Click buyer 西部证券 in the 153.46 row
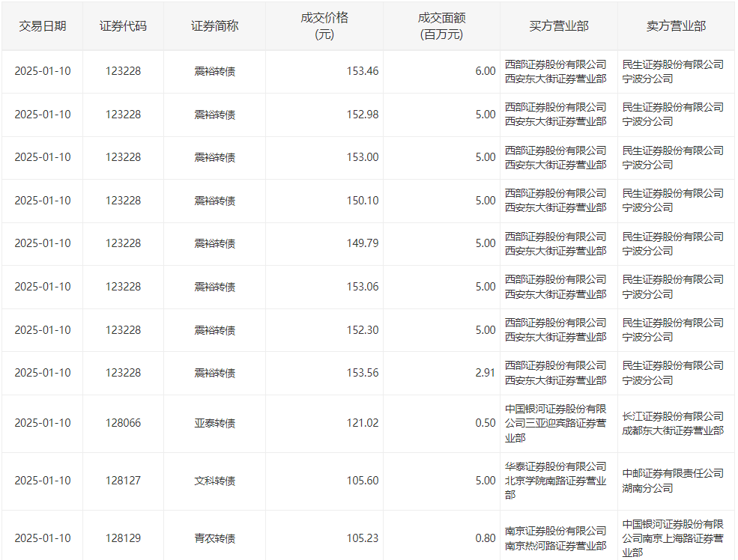 [x=555, y=72]
